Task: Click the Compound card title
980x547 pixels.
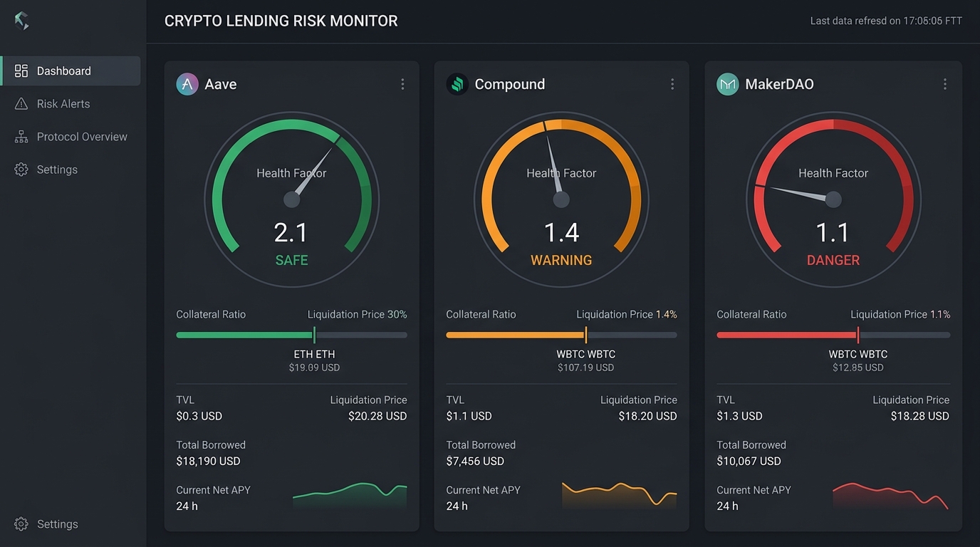Action: pyautogui.click(x=510, y=84)
